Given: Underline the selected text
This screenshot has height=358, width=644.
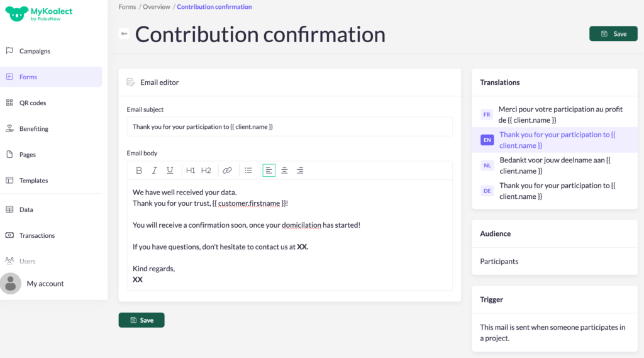Looking at the screenshot, I should tap(170, 171).
